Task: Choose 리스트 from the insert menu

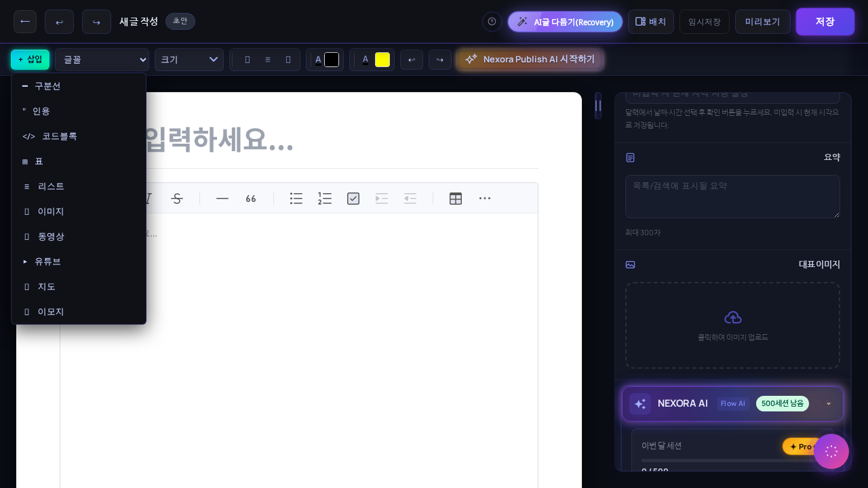Action: point(79,186)
